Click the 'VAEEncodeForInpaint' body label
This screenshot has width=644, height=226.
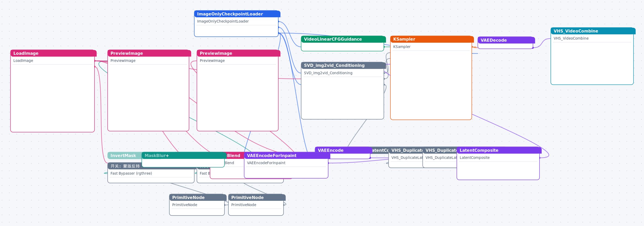tap(266, 163)
